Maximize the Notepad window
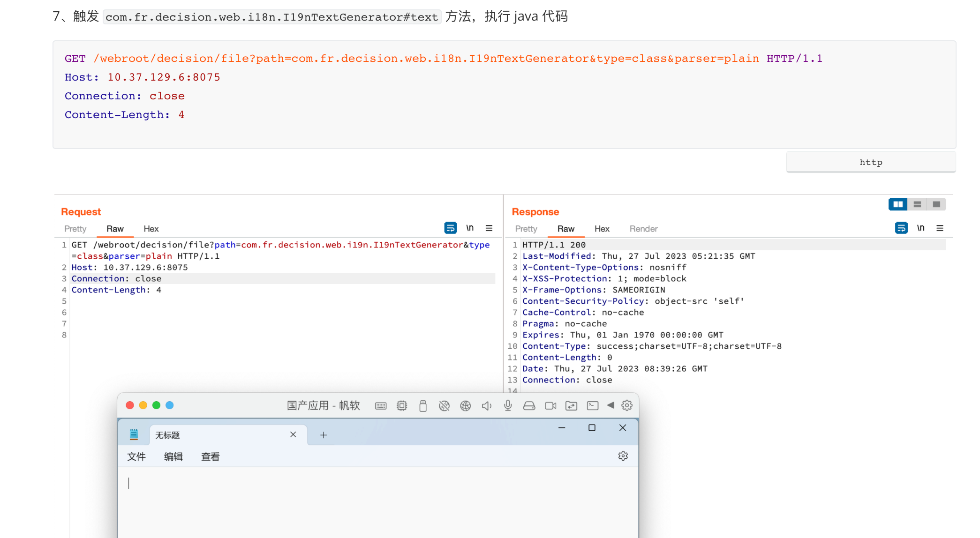 point(592,427)
